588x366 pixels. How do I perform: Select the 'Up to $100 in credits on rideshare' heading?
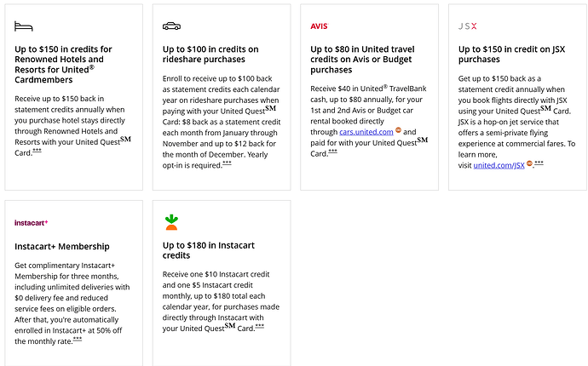coord(212,54)
